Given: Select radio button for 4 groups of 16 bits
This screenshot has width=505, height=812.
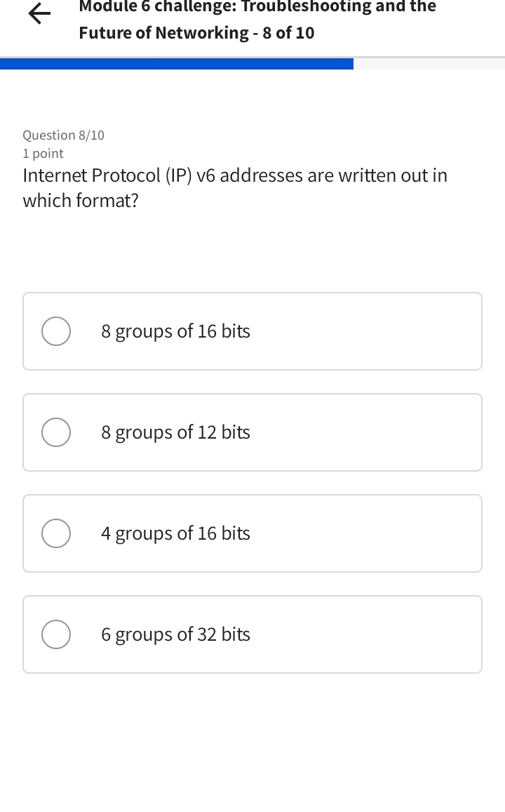Looking at the screenshot, I should (x=56, y=533).
